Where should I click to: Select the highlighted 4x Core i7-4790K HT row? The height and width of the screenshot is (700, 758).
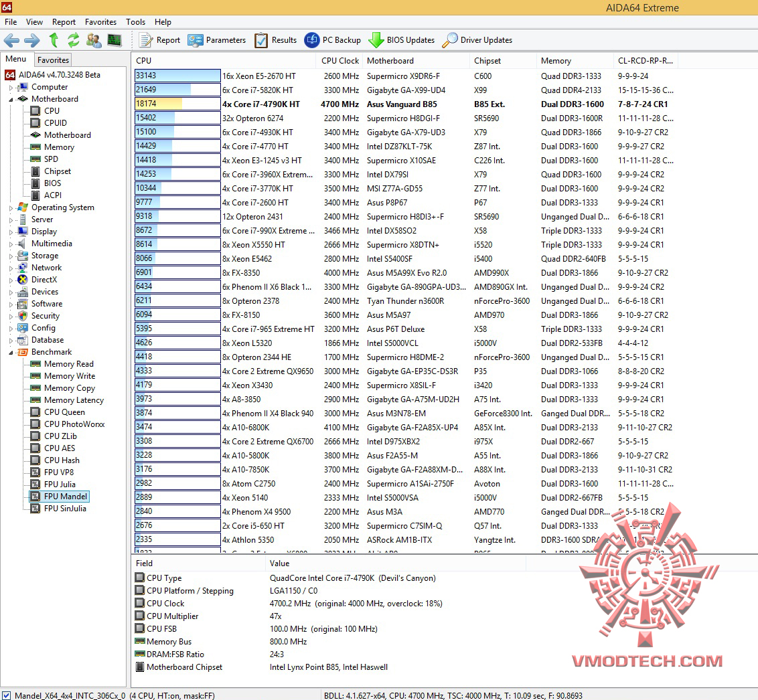click(x=404, y=104)
